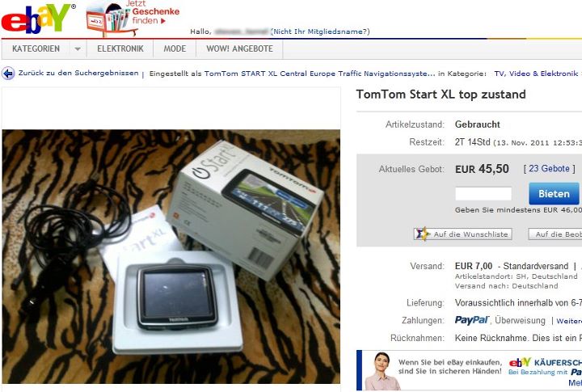Open the Elektronik tab

[x=120, y=49]
